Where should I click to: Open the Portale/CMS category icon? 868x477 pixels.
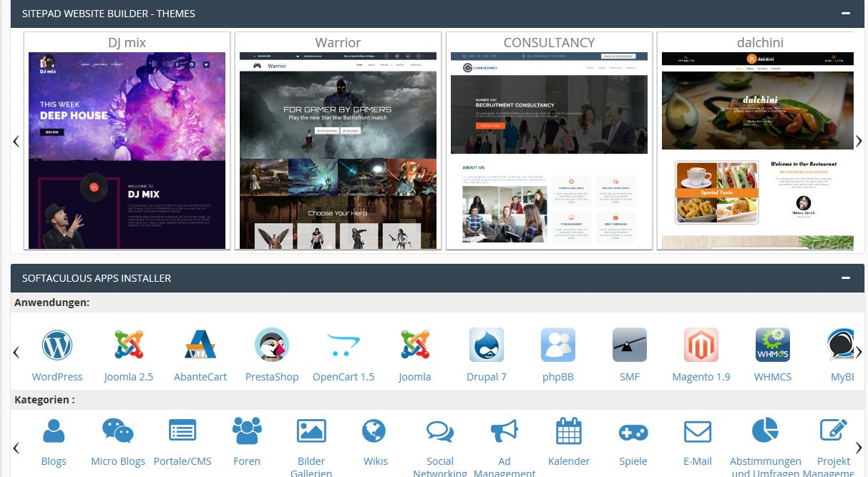click(x=182, y=431)
